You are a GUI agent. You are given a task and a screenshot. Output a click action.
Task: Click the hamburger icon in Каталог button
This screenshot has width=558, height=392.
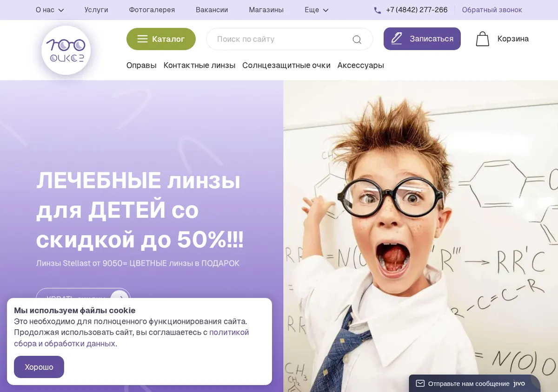coord(142,39)
